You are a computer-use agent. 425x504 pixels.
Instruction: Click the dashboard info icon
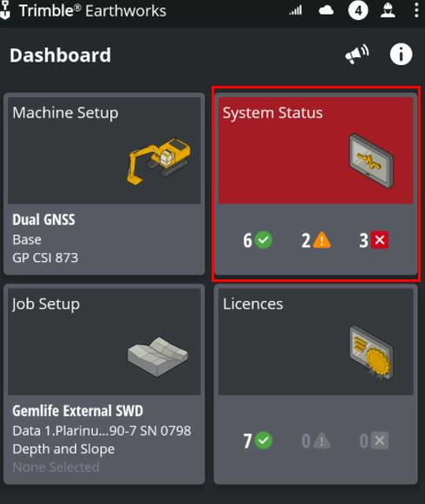(401, 55)
